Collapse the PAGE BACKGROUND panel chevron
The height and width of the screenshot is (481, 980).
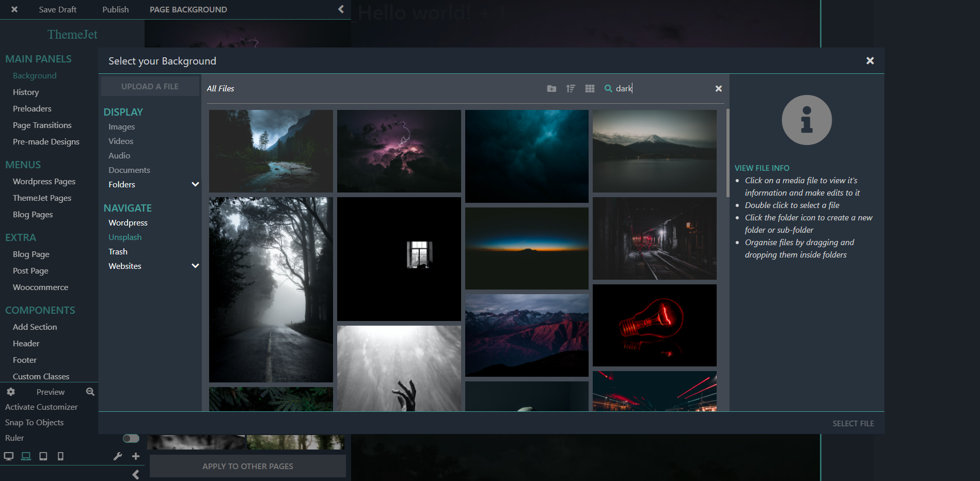coord(340,9)
